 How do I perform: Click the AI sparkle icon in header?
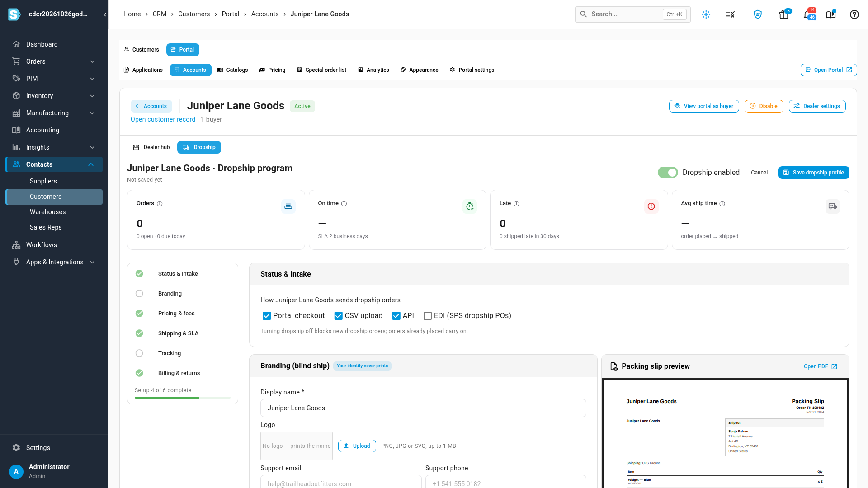click(706, 14)
